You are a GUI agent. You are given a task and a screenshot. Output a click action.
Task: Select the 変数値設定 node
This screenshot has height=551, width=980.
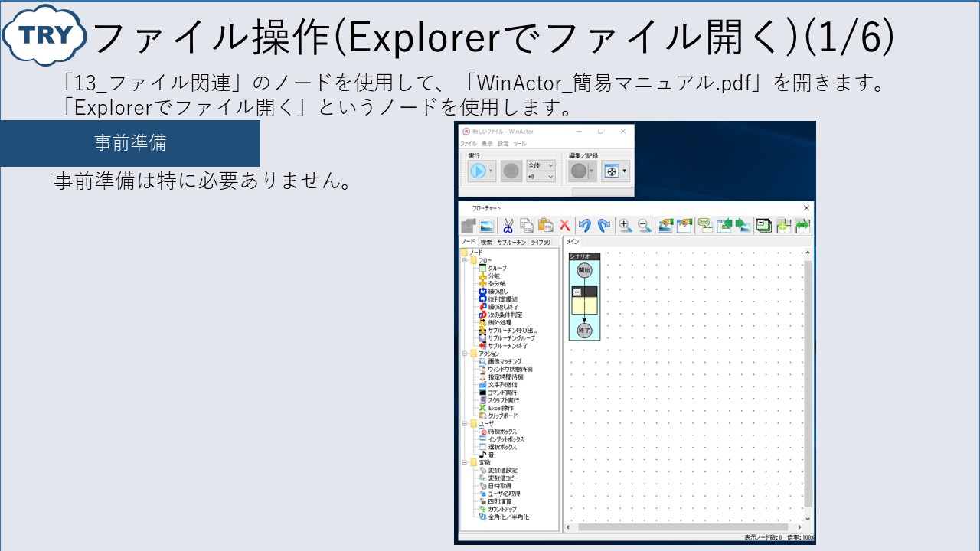coord(502,470)
